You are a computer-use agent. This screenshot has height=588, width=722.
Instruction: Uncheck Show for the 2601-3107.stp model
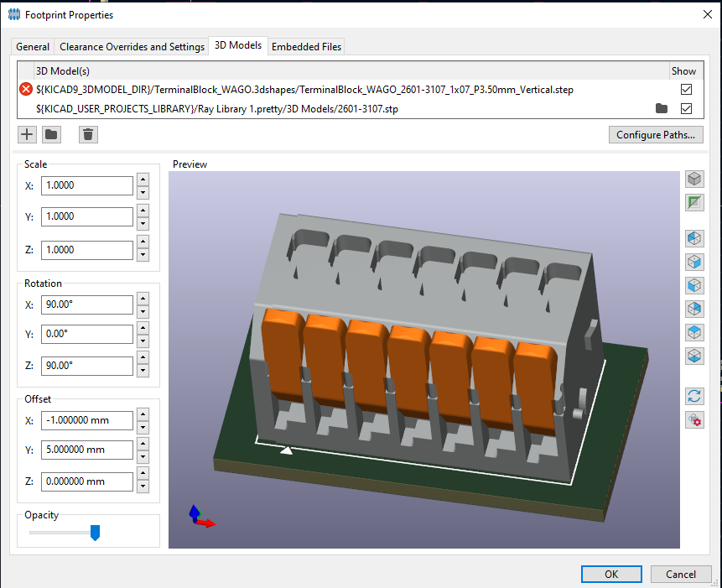coord(687,109)
